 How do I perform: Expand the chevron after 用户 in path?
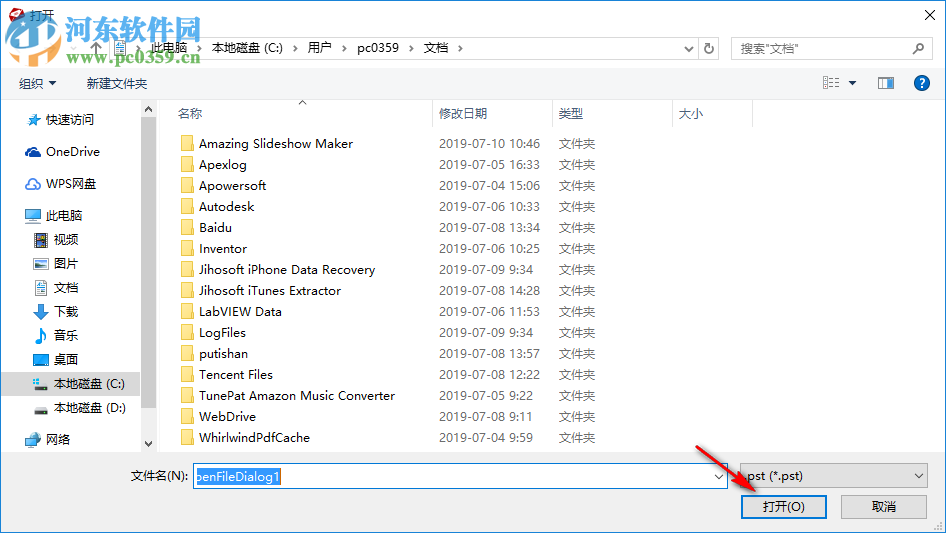(344, 48)
